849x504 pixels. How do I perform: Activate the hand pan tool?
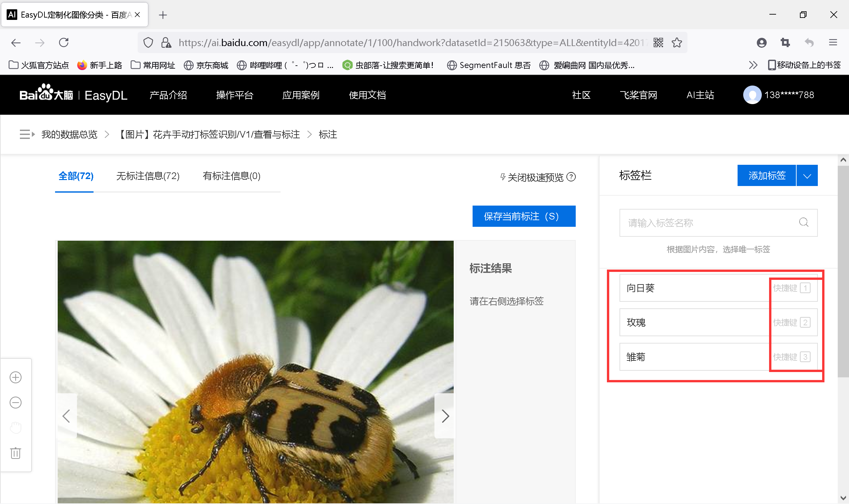pyautogui.click(x=15, y=428)
